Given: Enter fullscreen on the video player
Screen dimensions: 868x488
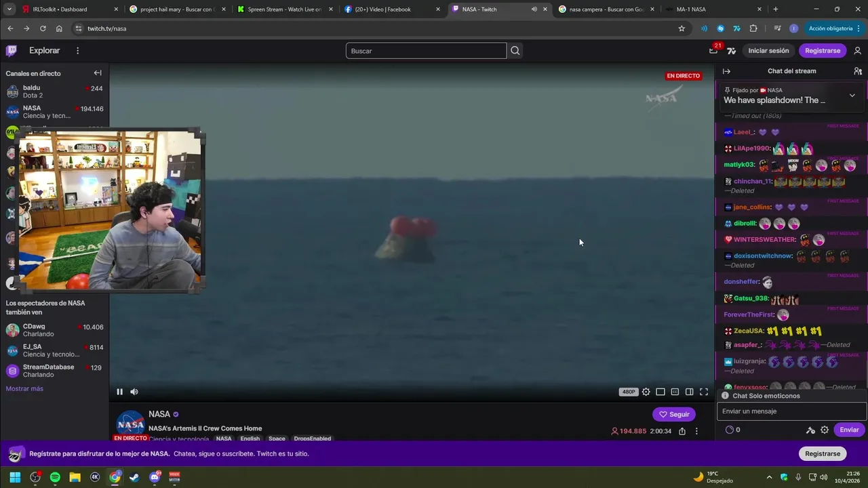Looking at the screenshot, I should [x=704, y=392].
